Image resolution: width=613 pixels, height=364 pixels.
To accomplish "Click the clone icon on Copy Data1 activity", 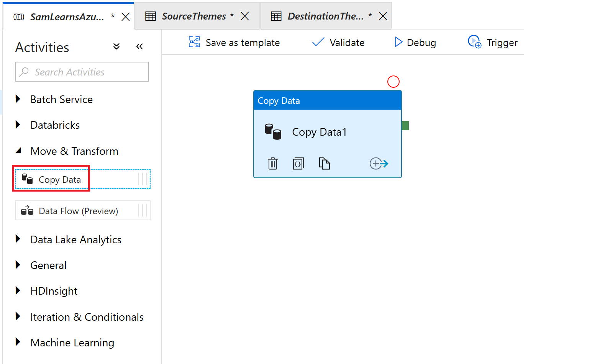I will [324, 164].
